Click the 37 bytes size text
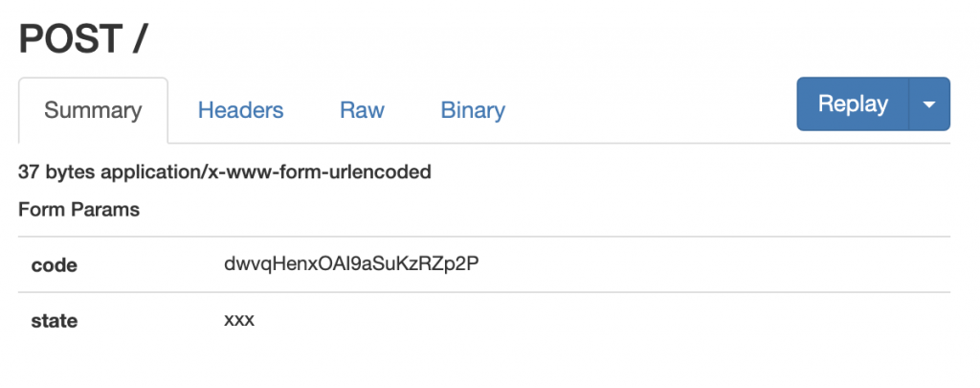The width and height of the screenshot is (980, 388). coord(56,172)
